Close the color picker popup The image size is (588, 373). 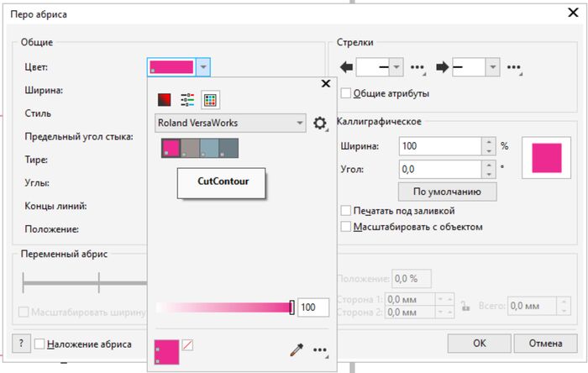(326, 83)
